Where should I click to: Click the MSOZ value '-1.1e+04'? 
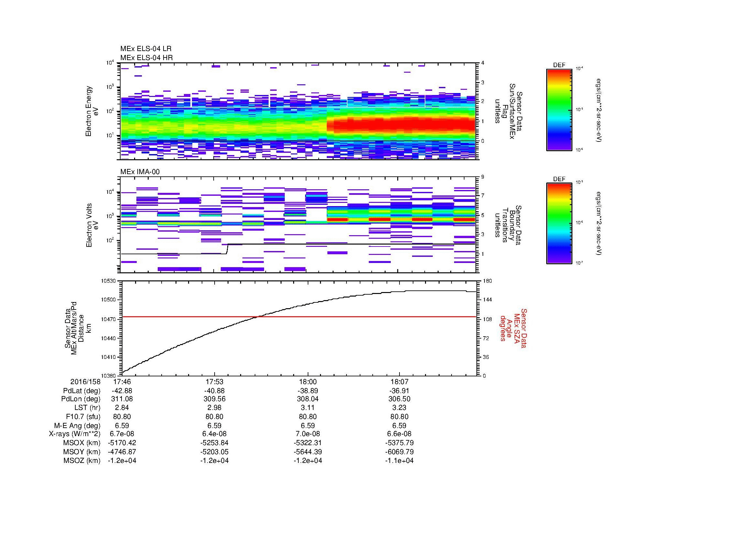pos(399,461)
